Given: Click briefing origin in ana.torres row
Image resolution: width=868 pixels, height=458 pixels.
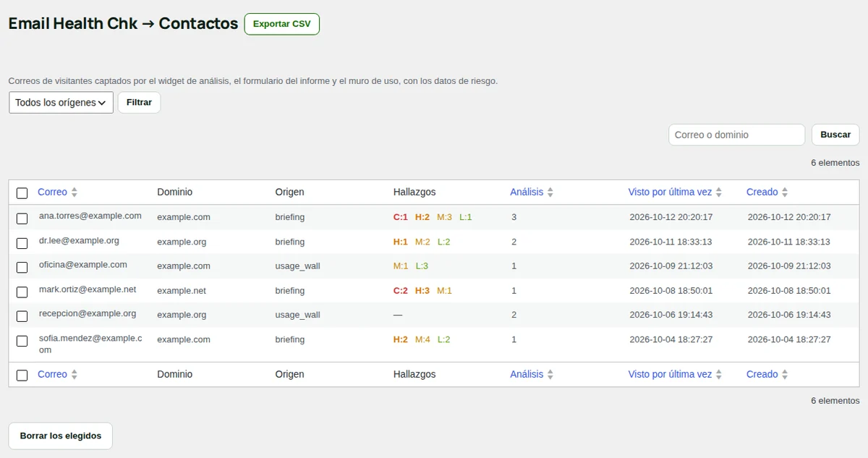Looking at the screenshot, I should click(290, 217).
